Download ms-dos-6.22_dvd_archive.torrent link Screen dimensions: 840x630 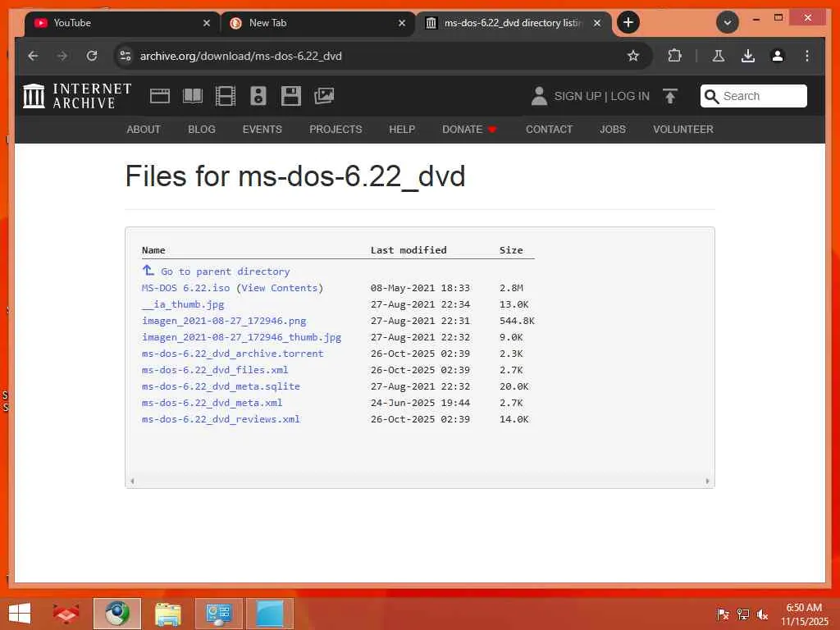click(232, 354)
